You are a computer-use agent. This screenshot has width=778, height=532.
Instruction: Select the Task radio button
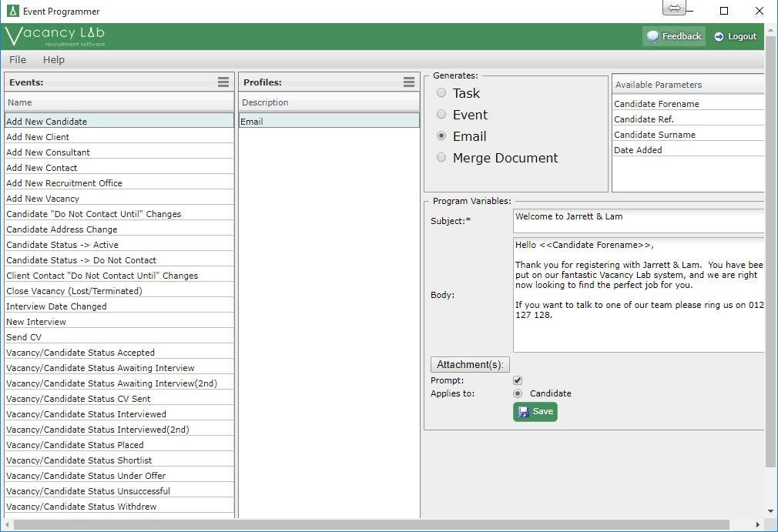441,92
